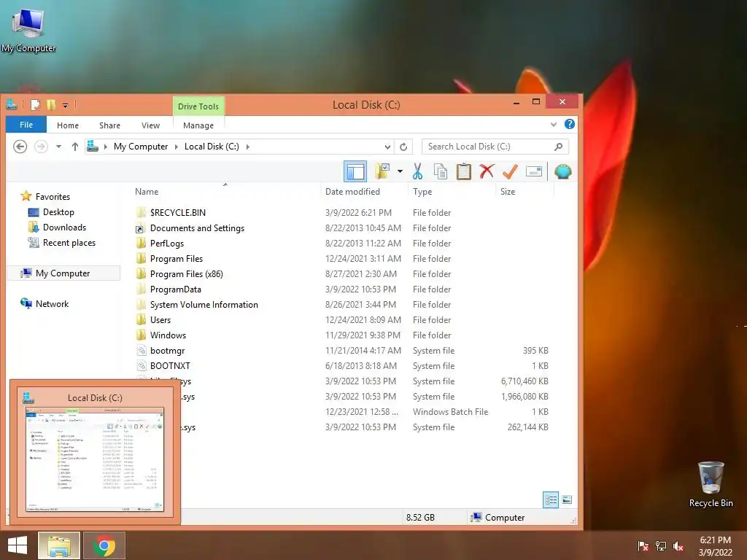Switch to the View ribbon tab
The height and width of the screenshot is (560, 747).
tap(150, 125)
